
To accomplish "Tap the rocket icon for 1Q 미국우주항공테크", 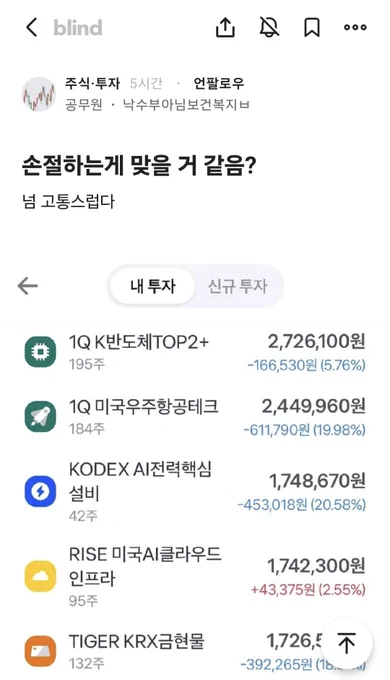I will pos(40,416).
